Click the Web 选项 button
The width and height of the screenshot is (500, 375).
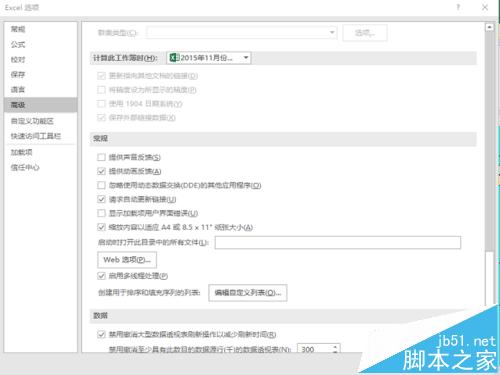(127, 260)
